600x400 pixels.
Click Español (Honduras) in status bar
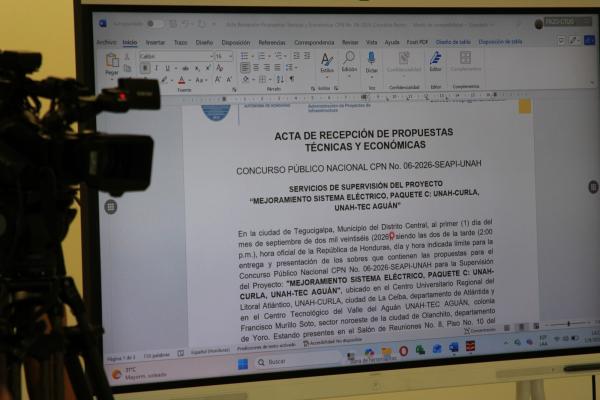pyautogui.click(x=210, y=351)
